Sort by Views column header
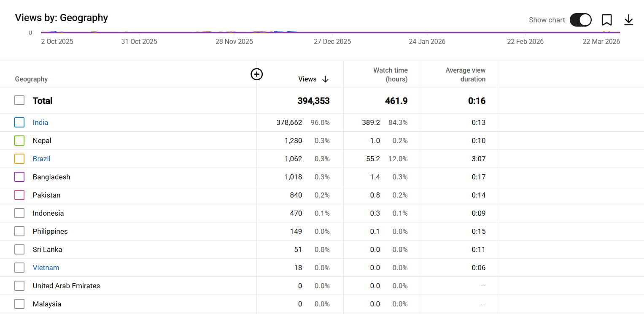The width and height of the screenshot is (644, 314). click(x=307, y=79)
